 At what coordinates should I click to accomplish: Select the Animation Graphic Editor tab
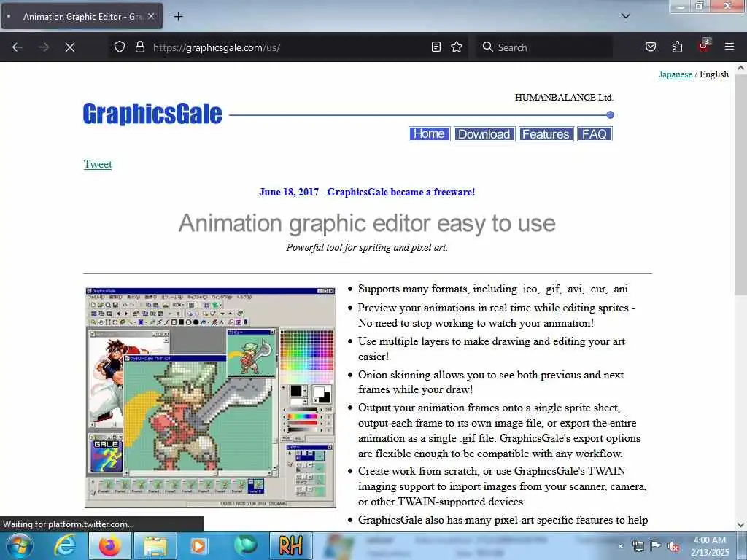pos(82,17)
